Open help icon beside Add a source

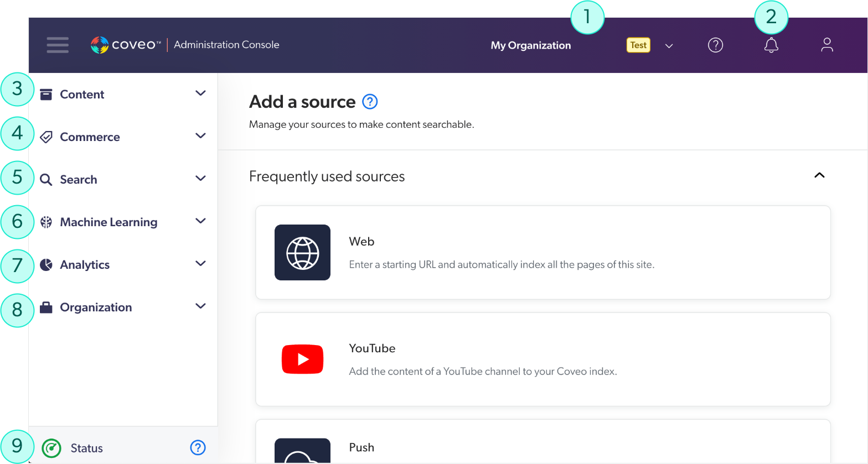[x=370, y=102]
